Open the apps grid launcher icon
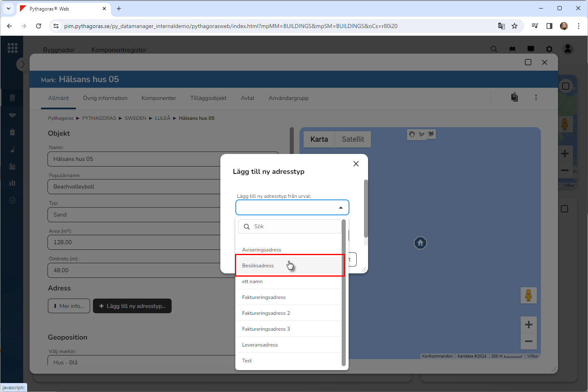The height and width of the screenshot is (392, 588). 12,48
